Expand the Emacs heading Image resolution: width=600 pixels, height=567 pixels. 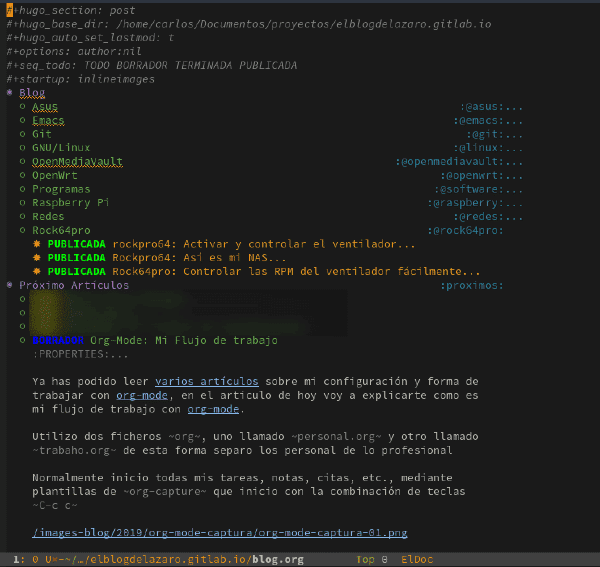click(48, 121)
